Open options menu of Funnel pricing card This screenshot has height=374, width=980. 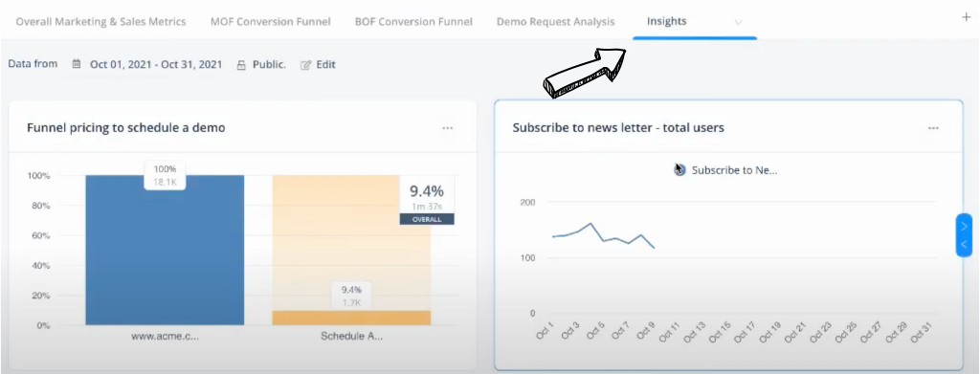(x=448, y=128)
